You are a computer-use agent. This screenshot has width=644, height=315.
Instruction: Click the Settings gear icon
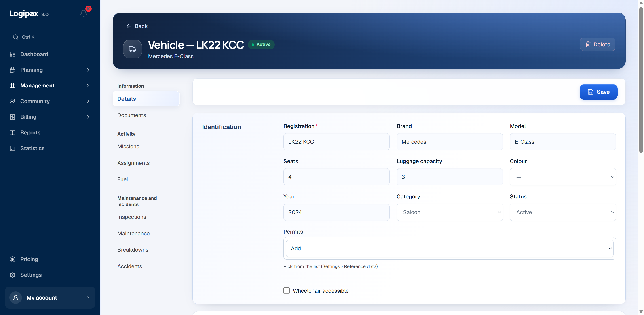click(x=13, y=275)
